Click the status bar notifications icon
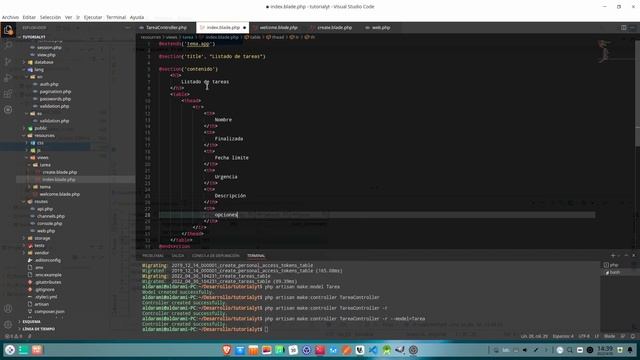The width and height of the screenshot is (640, 360). point(633,336)
